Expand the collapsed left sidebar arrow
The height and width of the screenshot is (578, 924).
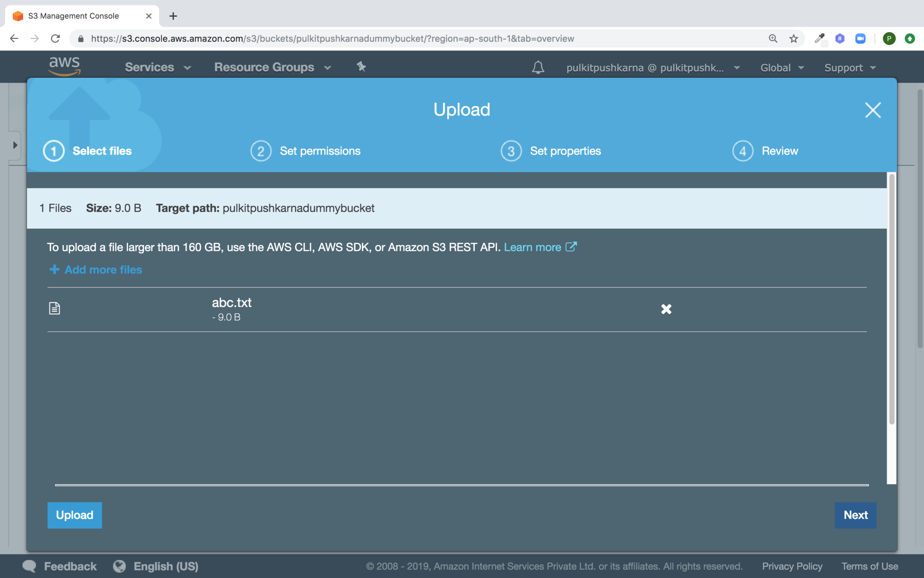pos(15,145)
